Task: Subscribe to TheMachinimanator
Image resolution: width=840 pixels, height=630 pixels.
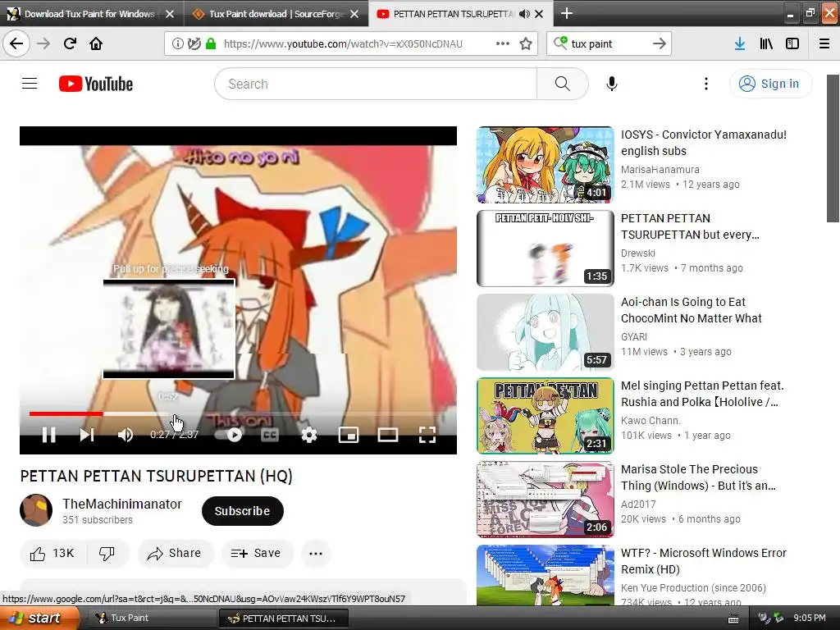Action: coord(242,510)
